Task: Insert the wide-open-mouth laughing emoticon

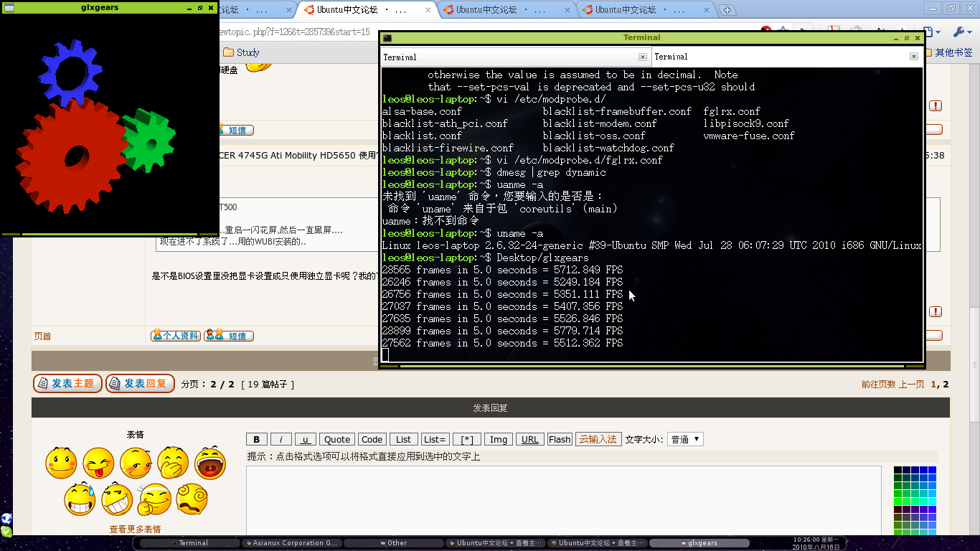Action: coord(210,463)
